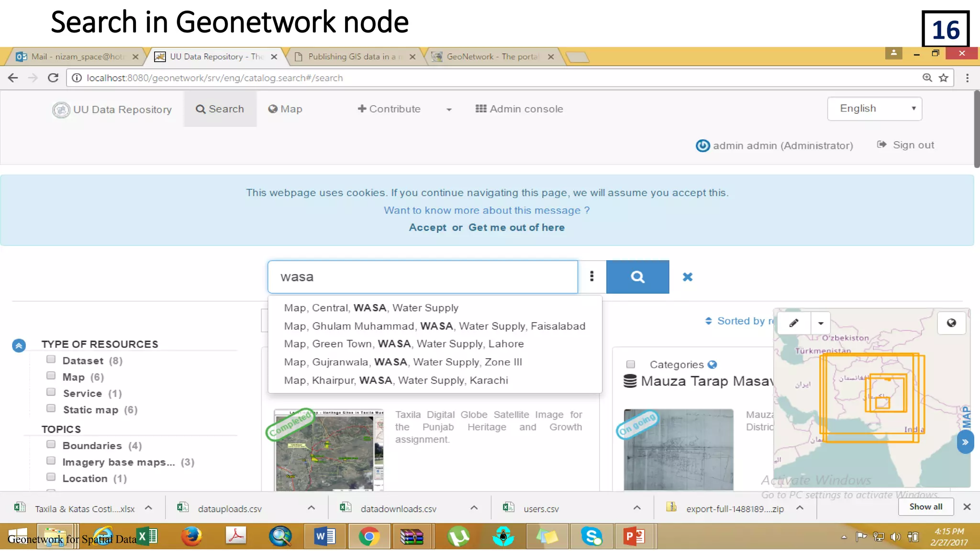980x551 pixels.
Task: Check the Map (6) resource filter
Action: tap(51, 375)
